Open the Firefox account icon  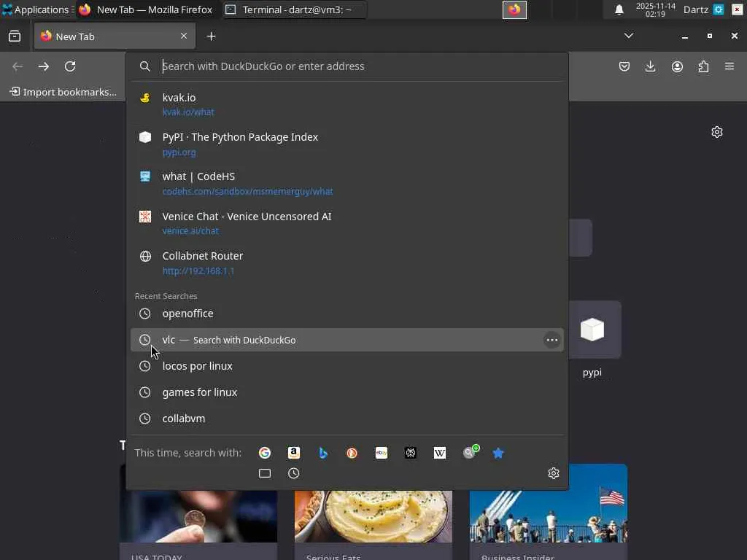(x=677, y=66)
